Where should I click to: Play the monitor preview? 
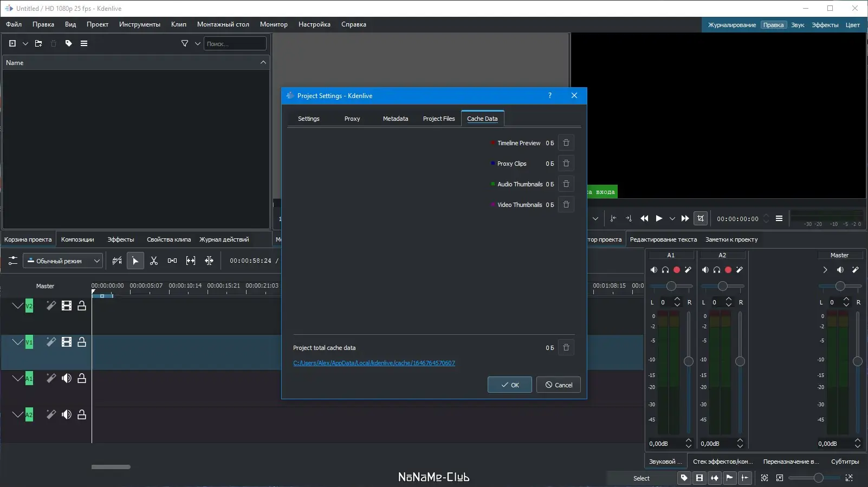pyautogui.click(x=659, y=218)
